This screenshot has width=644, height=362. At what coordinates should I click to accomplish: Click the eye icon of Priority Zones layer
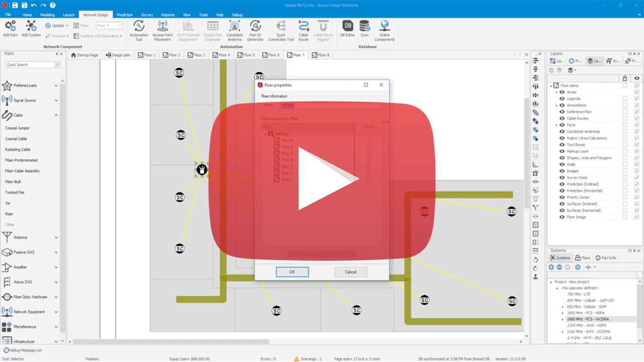(x=562, y=197)
